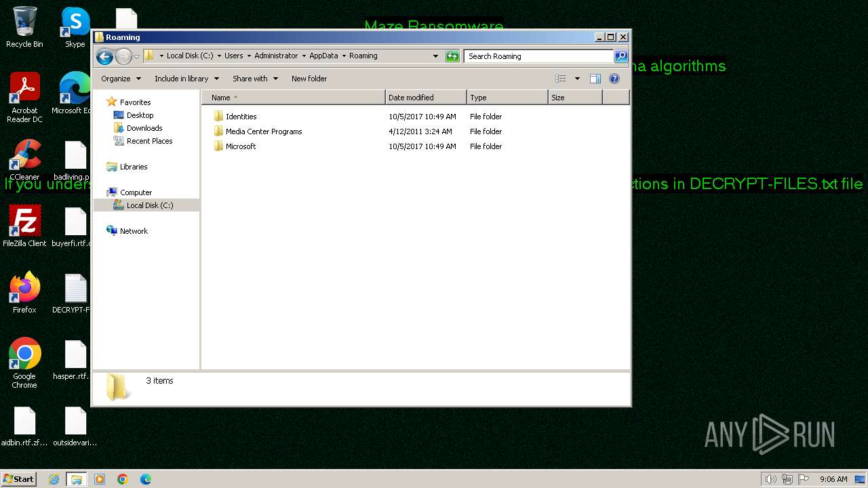Click the 9:06 AM system clock
The width and height of the screenshot is (868, 488).
833,479
